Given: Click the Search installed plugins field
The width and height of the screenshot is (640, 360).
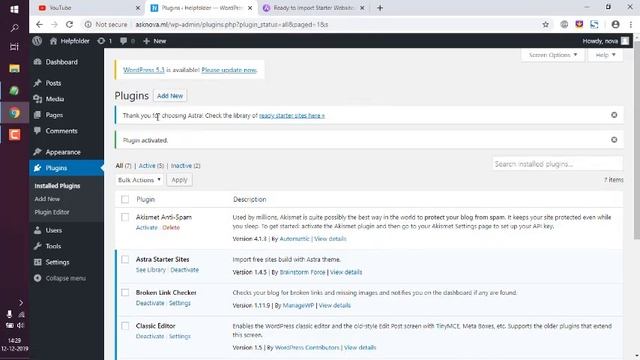Looking at the screenshot, I should [557, 164].
